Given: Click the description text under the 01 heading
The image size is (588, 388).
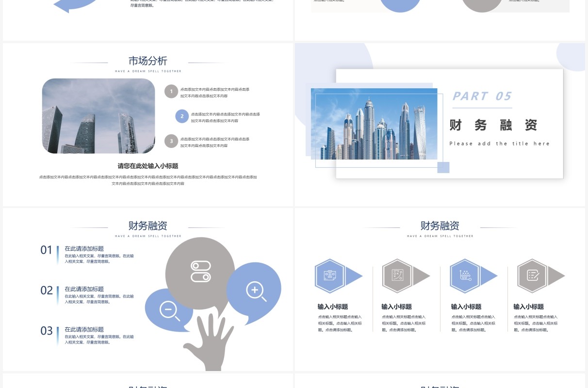Looking at the screenshot, I should [99, 259].
